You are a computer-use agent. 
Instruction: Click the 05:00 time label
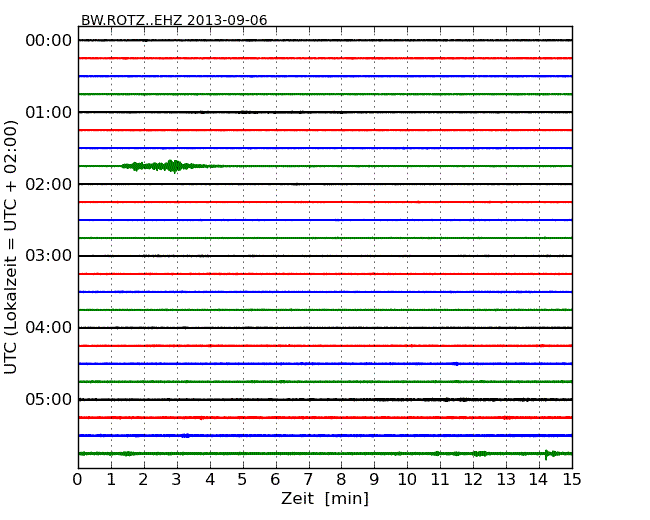click(x=49, y=399)
